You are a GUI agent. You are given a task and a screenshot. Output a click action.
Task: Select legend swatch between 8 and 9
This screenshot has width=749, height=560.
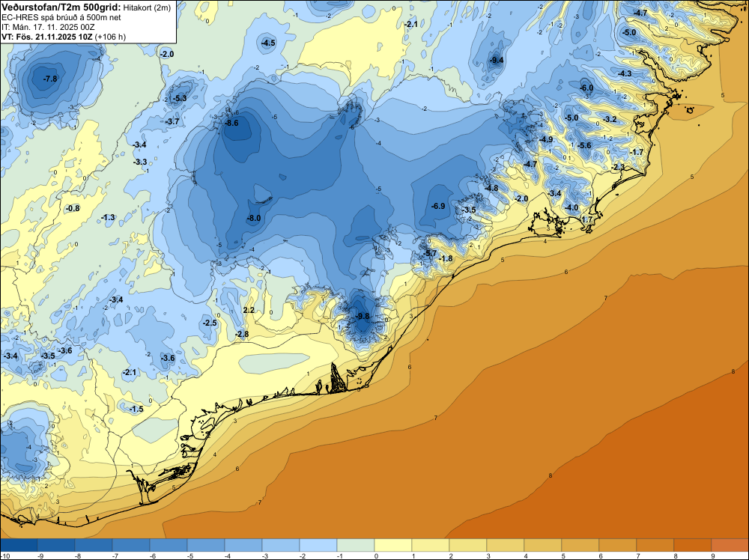(x=693, y=545)
